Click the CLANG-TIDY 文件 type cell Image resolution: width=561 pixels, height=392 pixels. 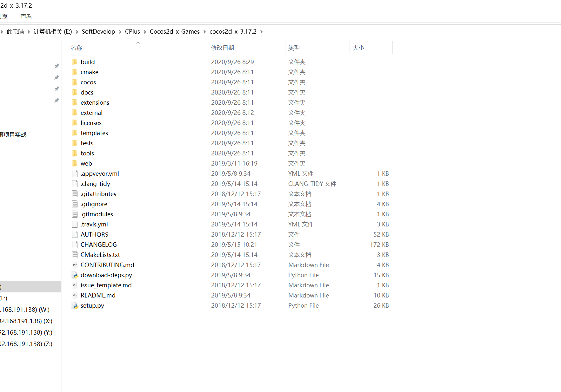click(x=312, y=184)
